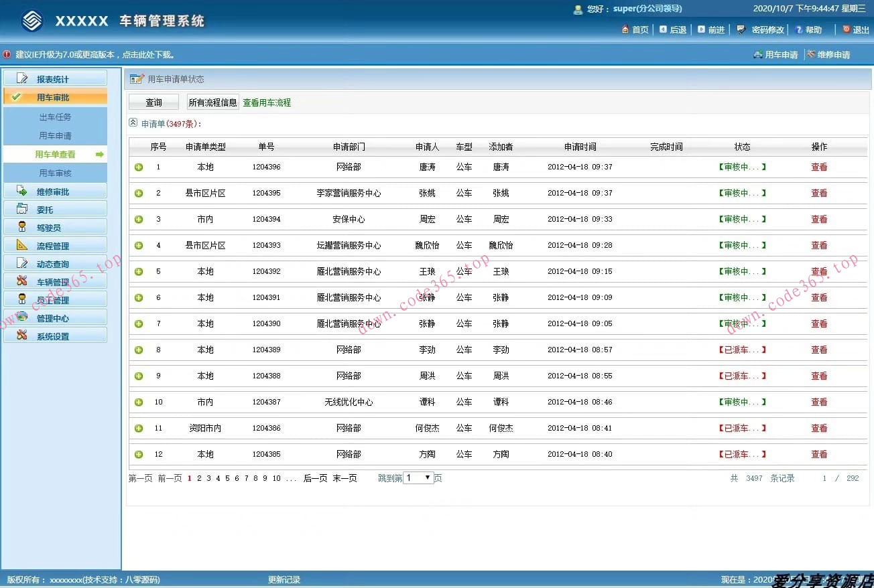Open password change (密码修改) icon
The image size is (874, 588).
tap(741, 29)
